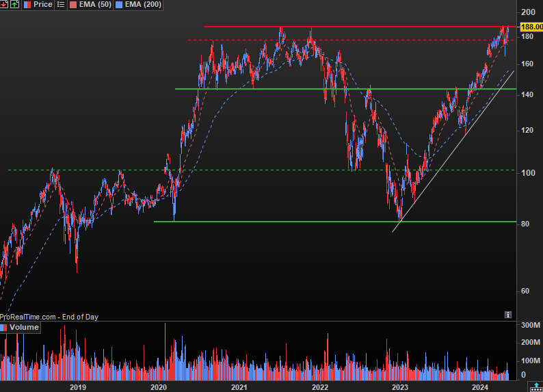Click the 120 label on the price axis
The height and width of the screenshot is (392, 543).
coord(527,131)
